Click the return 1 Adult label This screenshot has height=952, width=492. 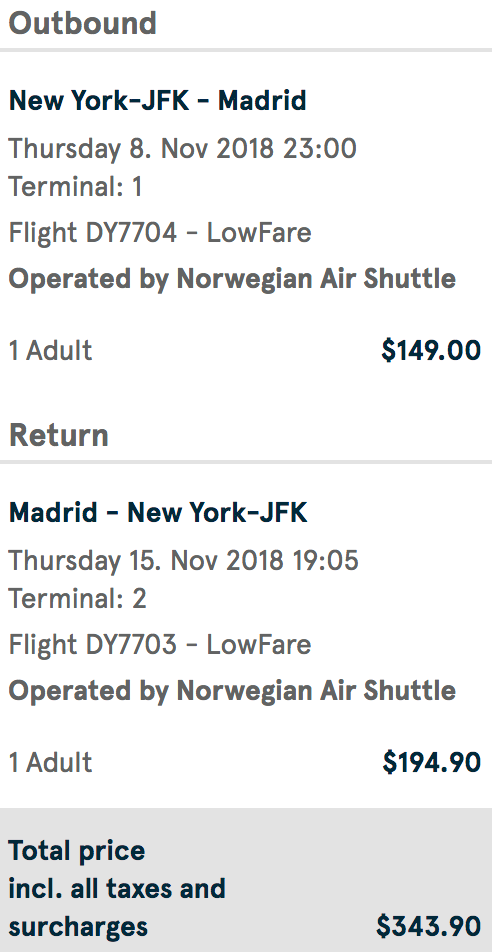50,763
